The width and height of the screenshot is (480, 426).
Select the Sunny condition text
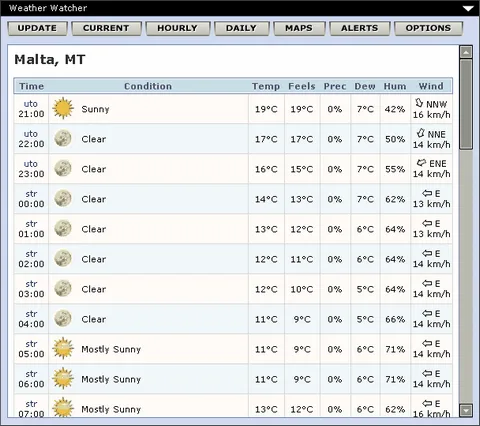[x=95, y=109]
